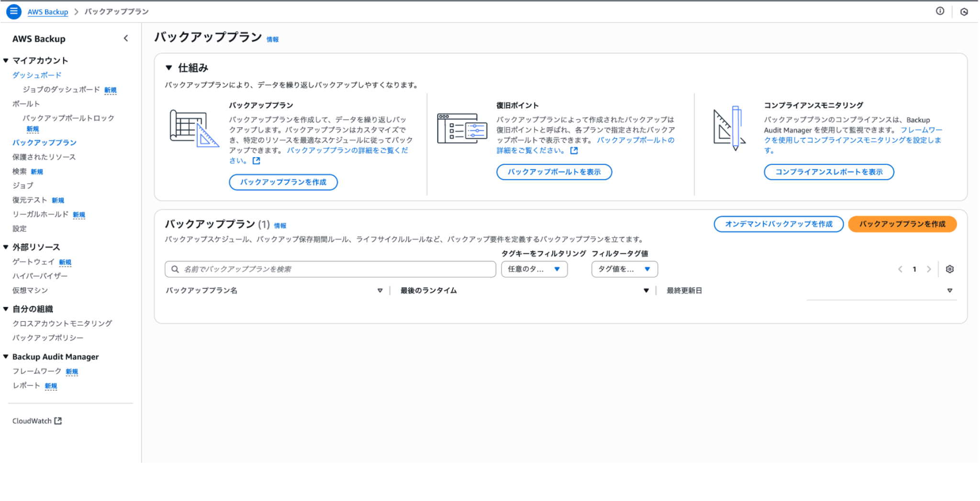Screen dimensions: 980x501
Task: Click the external link icon beside バックアッププランの詳細
Action: (x=256, y=161)
